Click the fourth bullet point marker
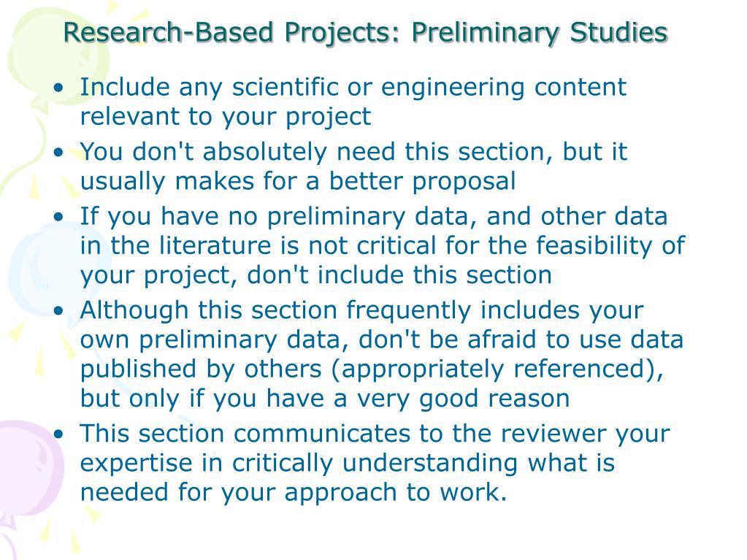This screenshot has width=747, height=560. (x=58, y=311)
